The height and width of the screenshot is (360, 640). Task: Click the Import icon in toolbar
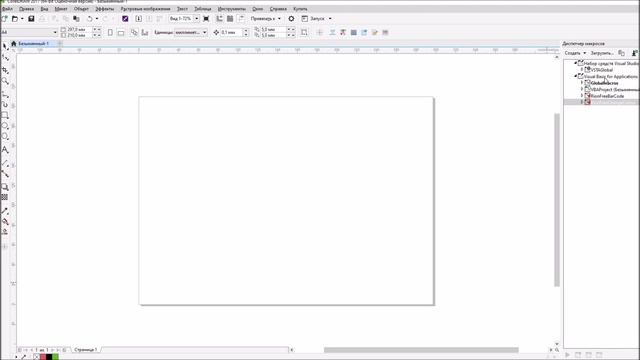click(138, 19)
